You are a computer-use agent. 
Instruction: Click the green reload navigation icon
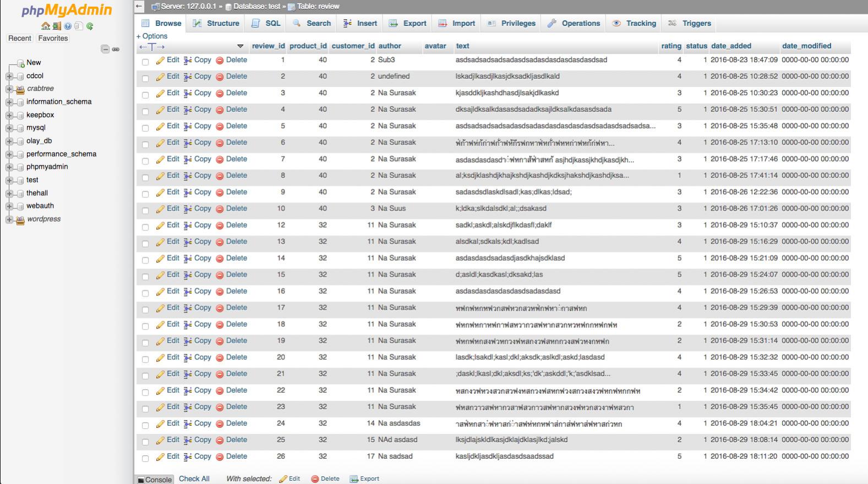[x=90, y=26]
